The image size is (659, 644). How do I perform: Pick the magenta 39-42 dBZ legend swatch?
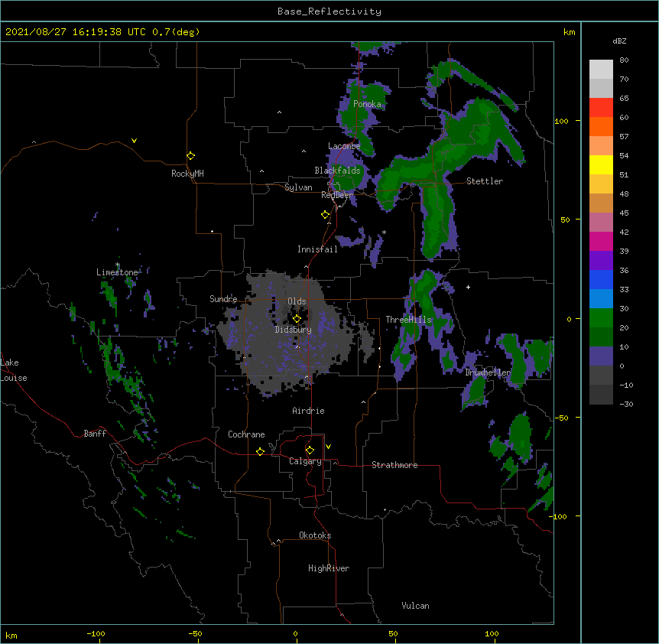coord(601,241)
